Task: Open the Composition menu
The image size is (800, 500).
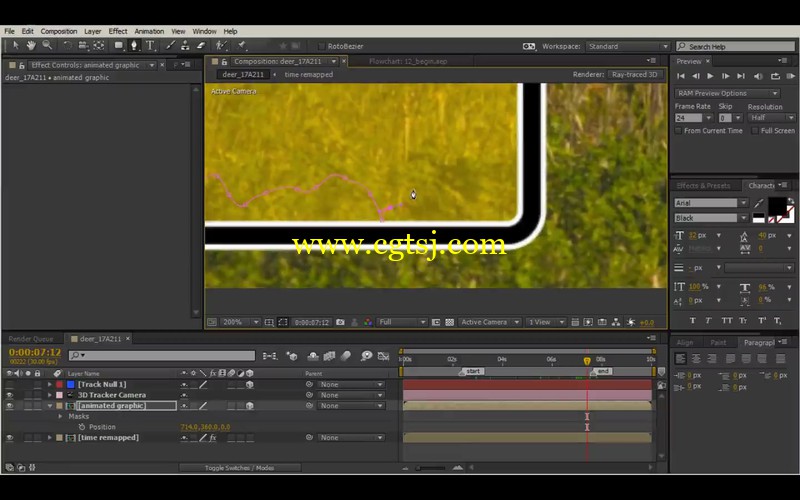Action: click(59, 31)
